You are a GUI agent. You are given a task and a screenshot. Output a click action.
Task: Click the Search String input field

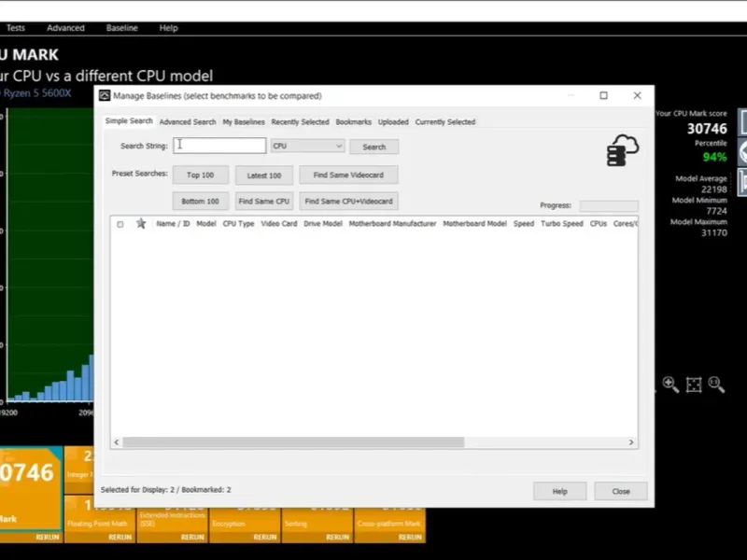[219, 146]
